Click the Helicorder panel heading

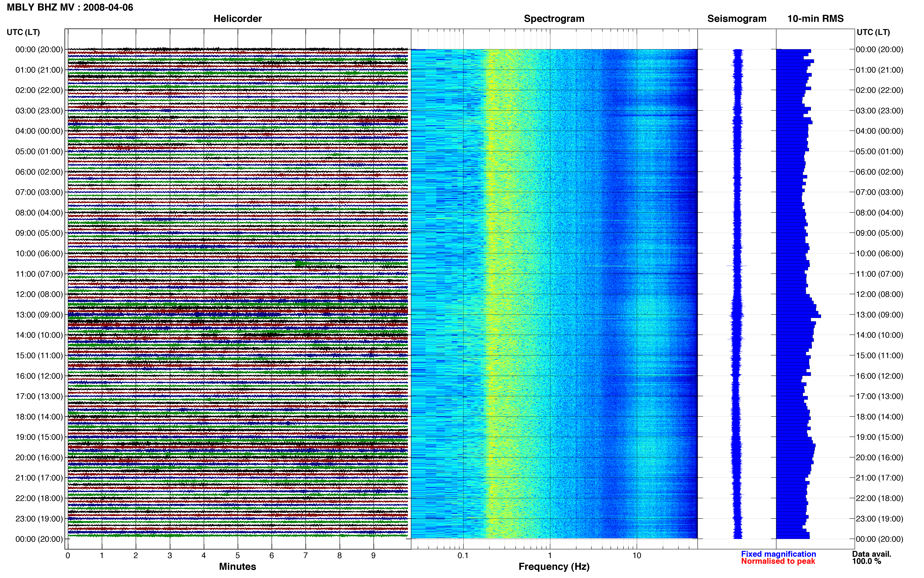click(238, 19)
